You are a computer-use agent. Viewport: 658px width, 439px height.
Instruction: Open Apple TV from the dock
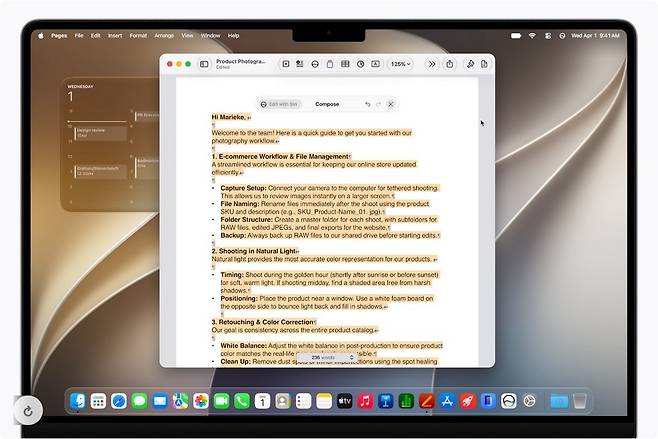point(345,401)
